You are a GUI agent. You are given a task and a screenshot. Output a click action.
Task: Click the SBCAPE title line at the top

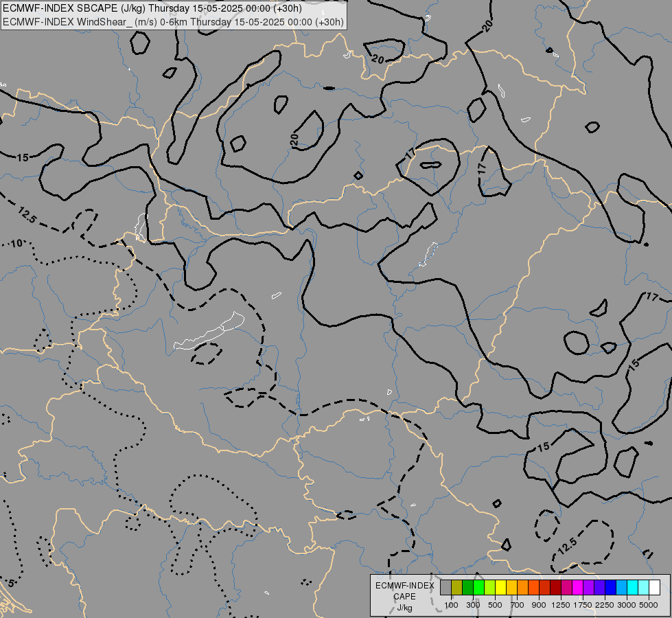pos(152,8)
